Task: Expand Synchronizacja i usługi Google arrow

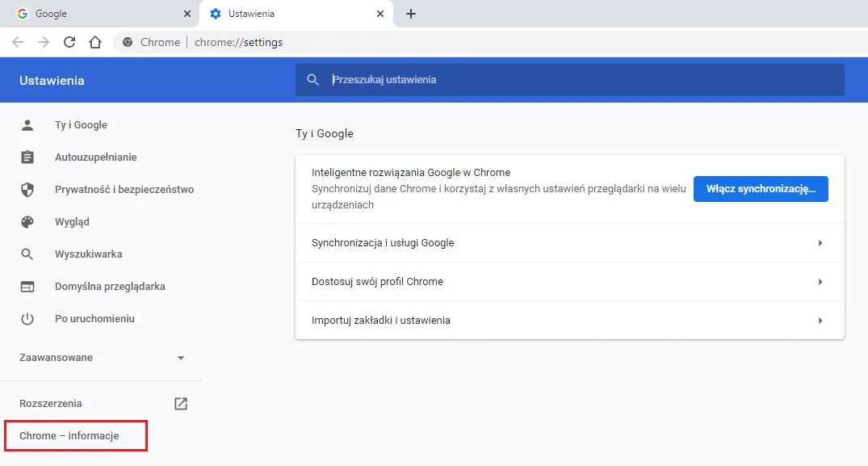Action: click(x=820, y=243)
